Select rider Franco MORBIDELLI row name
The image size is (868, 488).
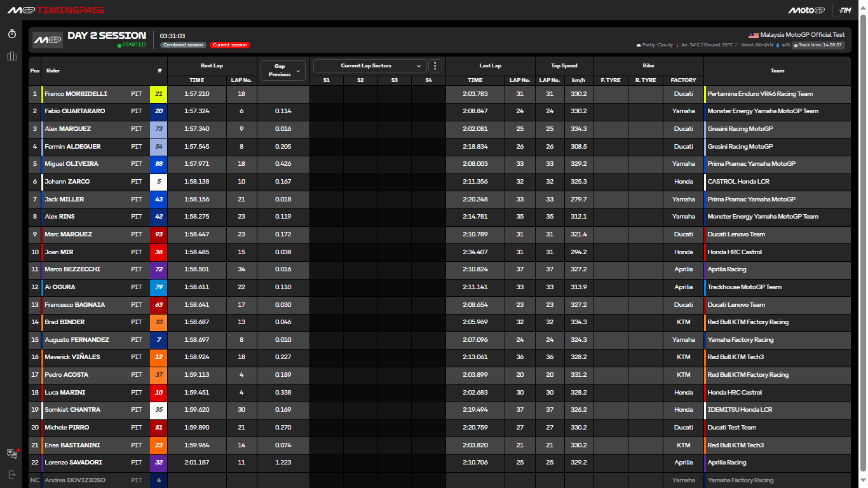76,94
